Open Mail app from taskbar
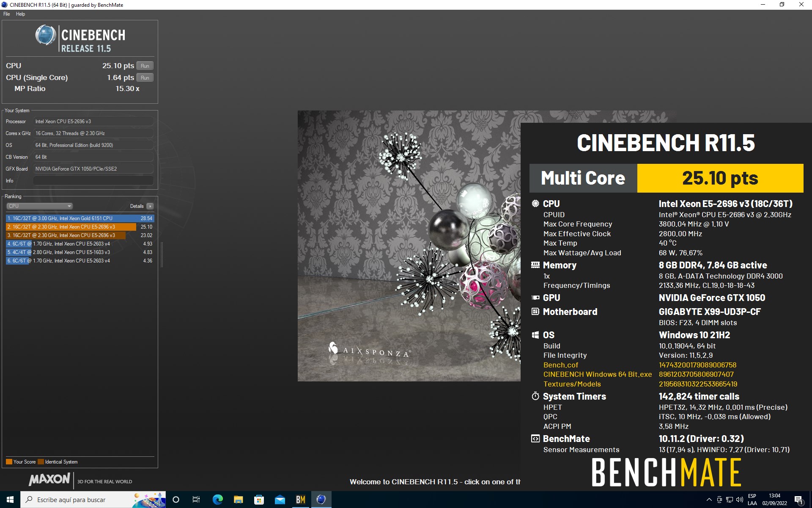Screen dimensions: 812x508 280,500
